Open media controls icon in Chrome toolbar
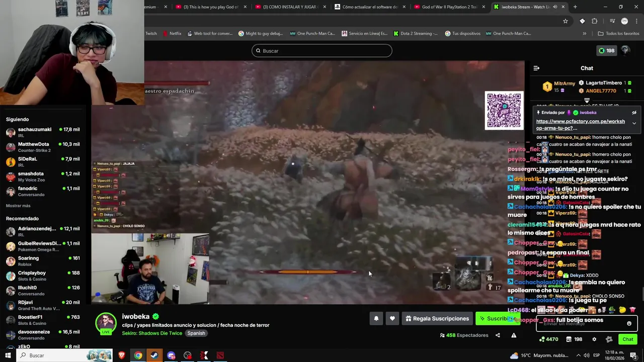 pos(612,21)
